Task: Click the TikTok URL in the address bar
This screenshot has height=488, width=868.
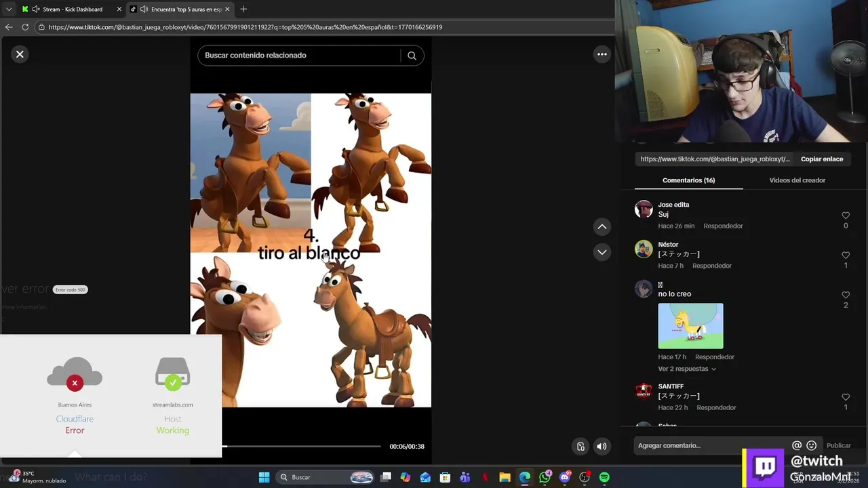Action: pyautogui.click(x=245, y=27)
